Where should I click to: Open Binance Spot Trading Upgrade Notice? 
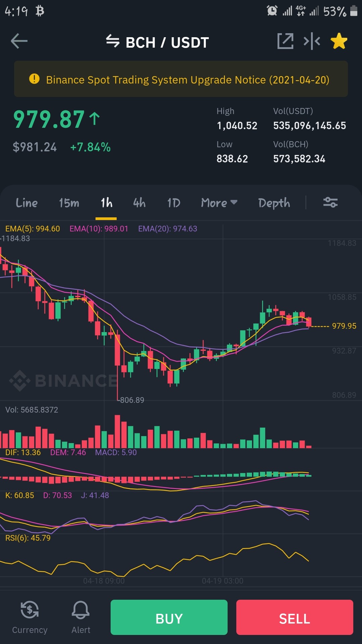point(188,79)
